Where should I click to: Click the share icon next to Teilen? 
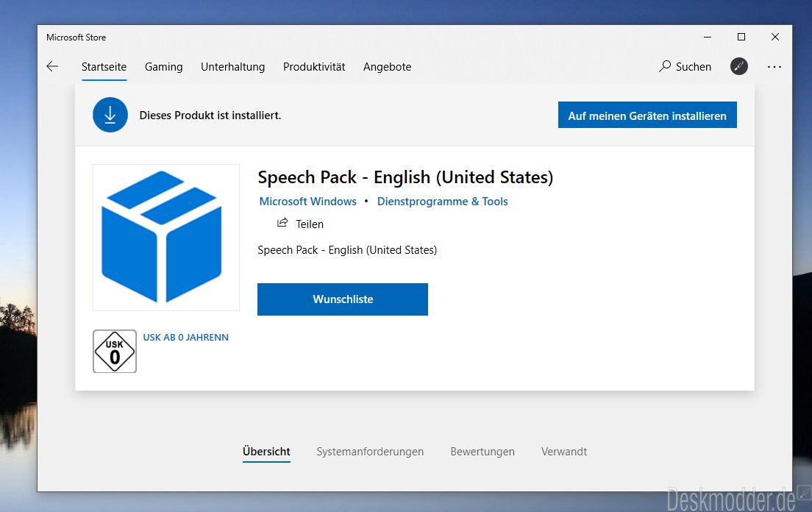282,223
